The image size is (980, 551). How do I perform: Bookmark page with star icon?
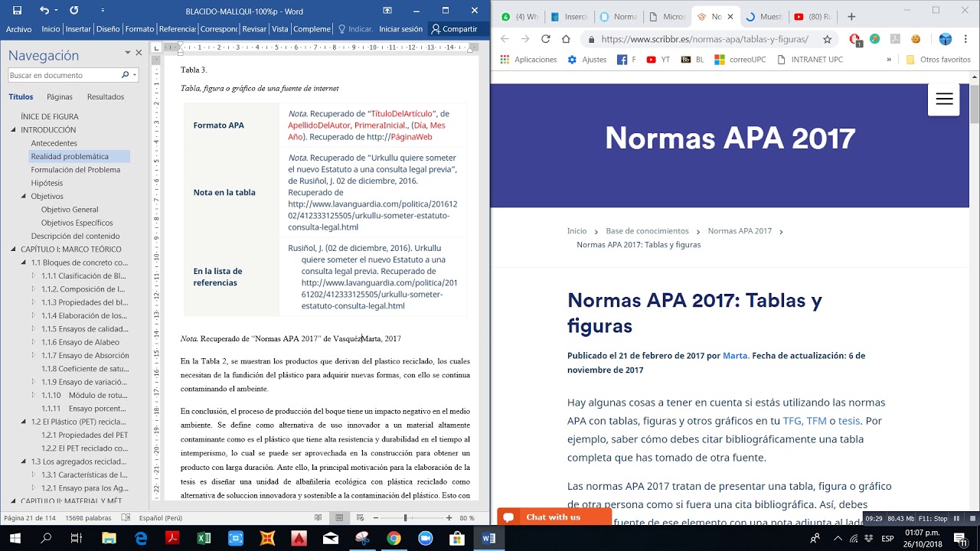827,39
